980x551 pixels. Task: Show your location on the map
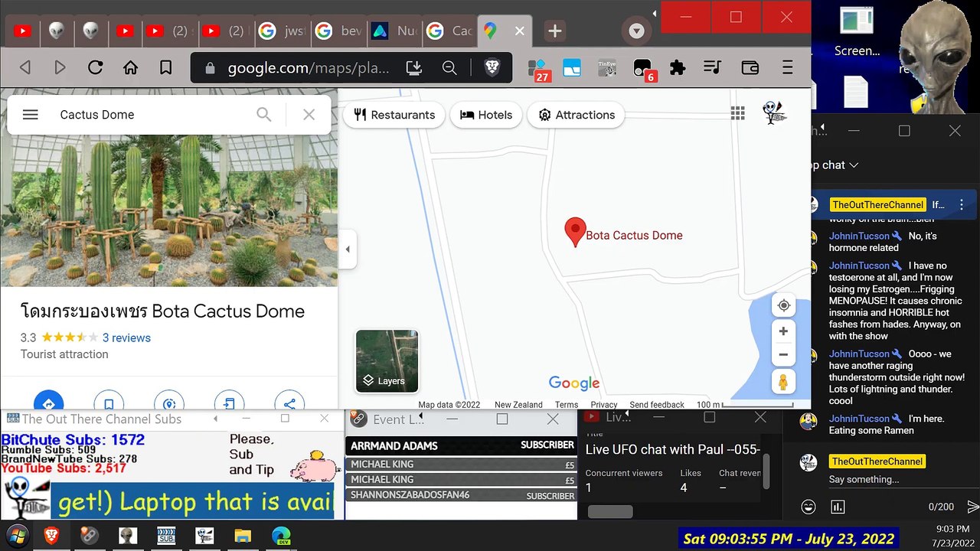pyautogui.click(x=783, y=305)
